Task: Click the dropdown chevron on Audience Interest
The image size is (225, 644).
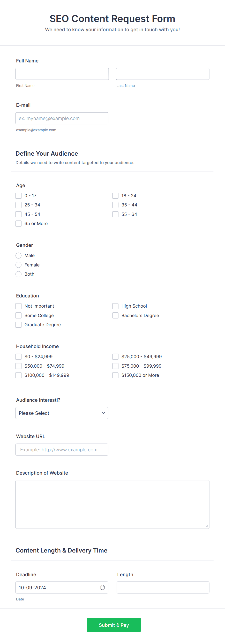Action: point(103,413)
